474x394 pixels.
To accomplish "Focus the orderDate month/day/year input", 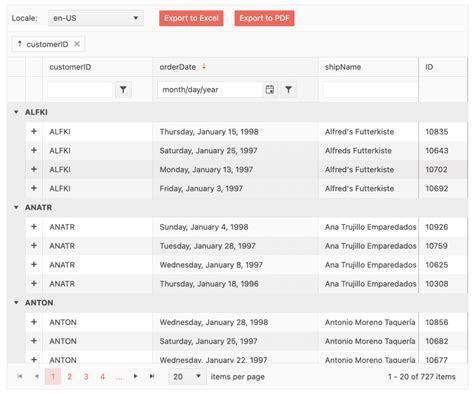I will 210,90.
